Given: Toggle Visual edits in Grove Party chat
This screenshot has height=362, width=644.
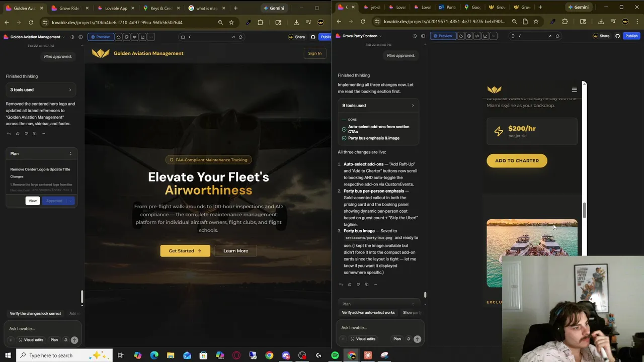Looking at the screenshot, I should (x=363, y=339).
